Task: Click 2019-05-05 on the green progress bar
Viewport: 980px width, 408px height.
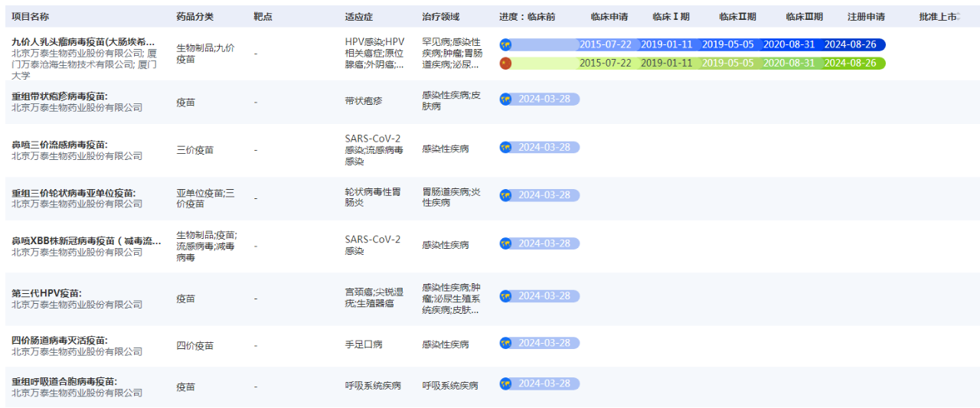Action: pos(727,63)
